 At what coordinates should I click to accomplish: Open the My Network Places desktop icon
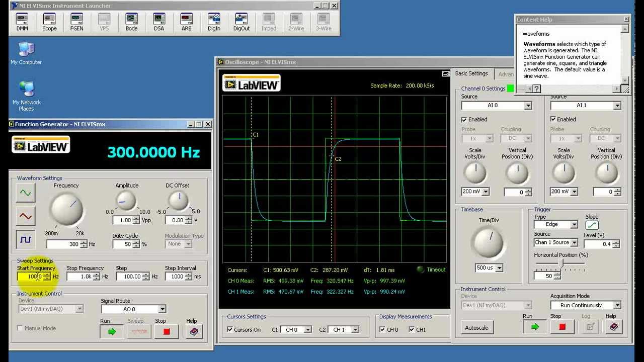tap(26, 96)
